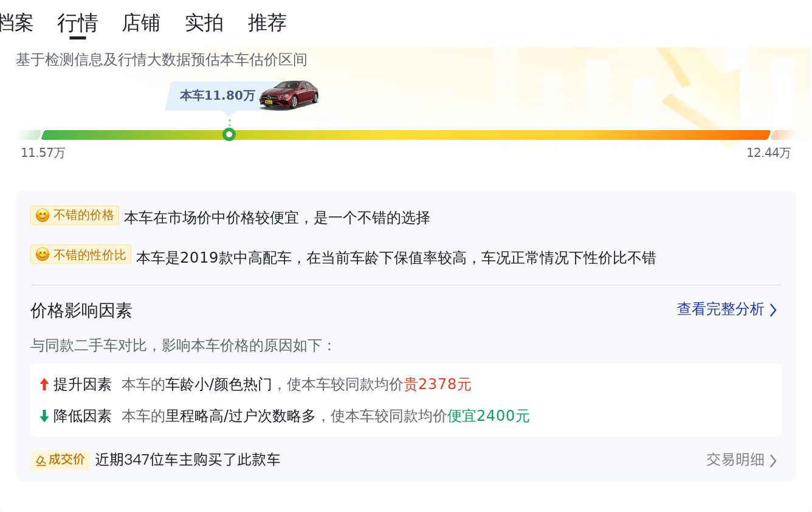The height and width of the screenshot is (512, 812).
Task: Click the 成交价 badge label
Action: (66, 460)
